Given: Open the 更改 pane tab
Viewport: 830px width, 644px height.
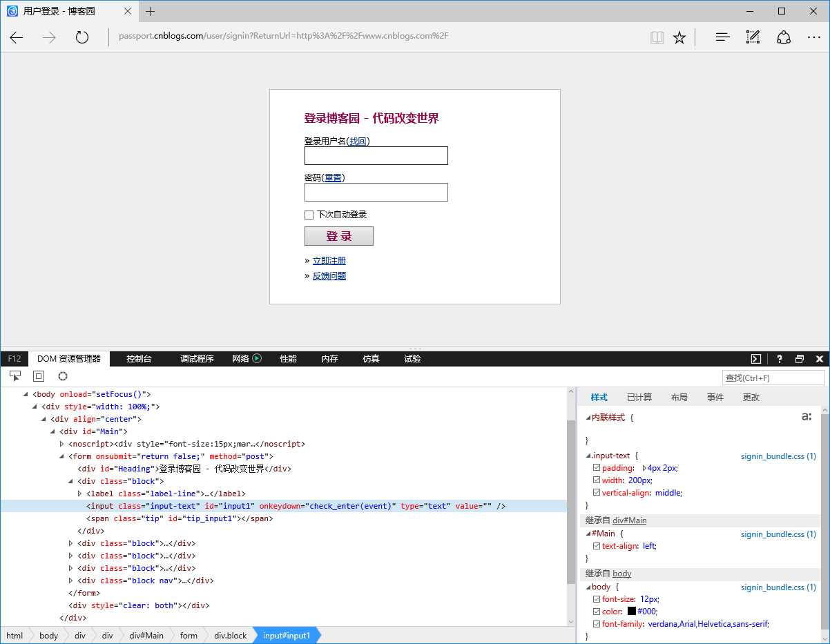Looking at the screenshot, I should pyautogui.click(x=751, y=397).
